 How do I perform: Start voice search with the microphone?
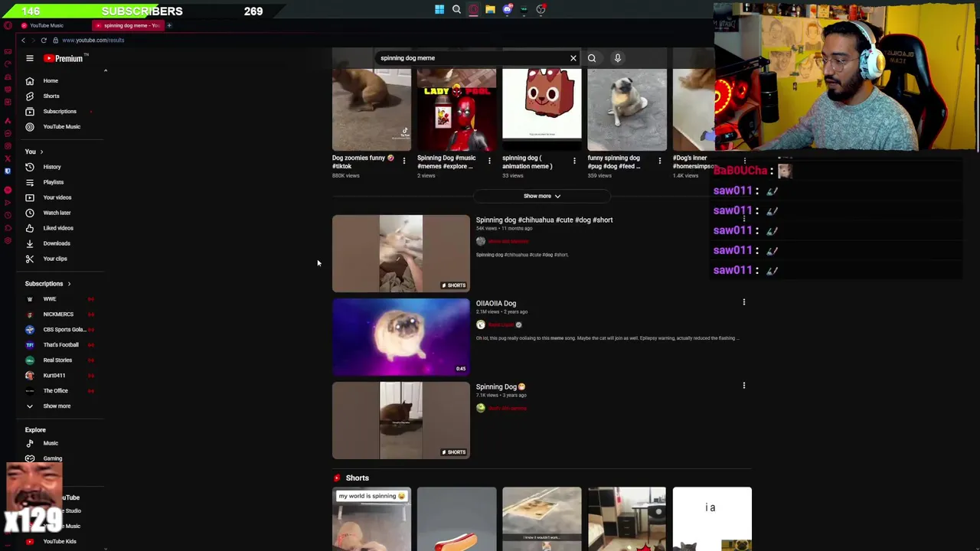[617, 58]
